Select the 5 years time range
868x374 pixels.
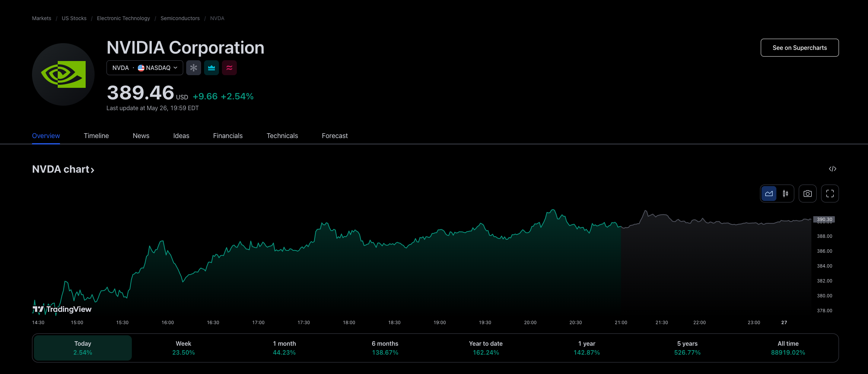(687, 348)
